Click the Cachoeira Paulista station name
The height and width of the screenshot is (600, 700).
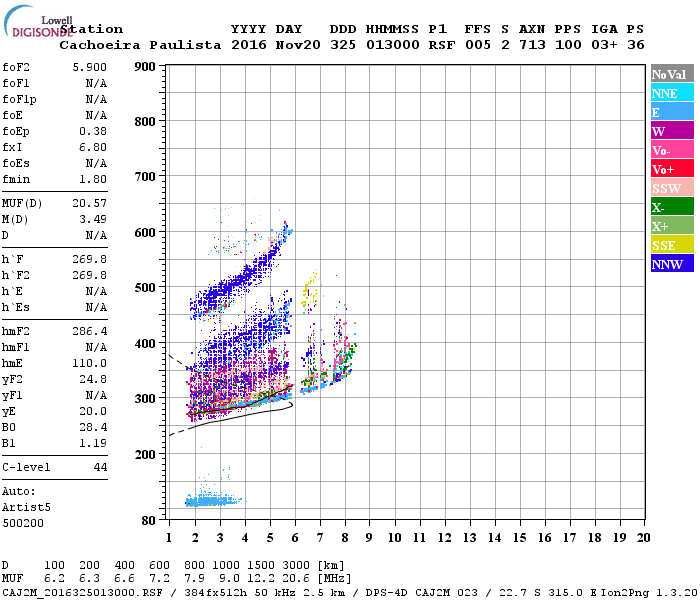click(x=140, y=45)
